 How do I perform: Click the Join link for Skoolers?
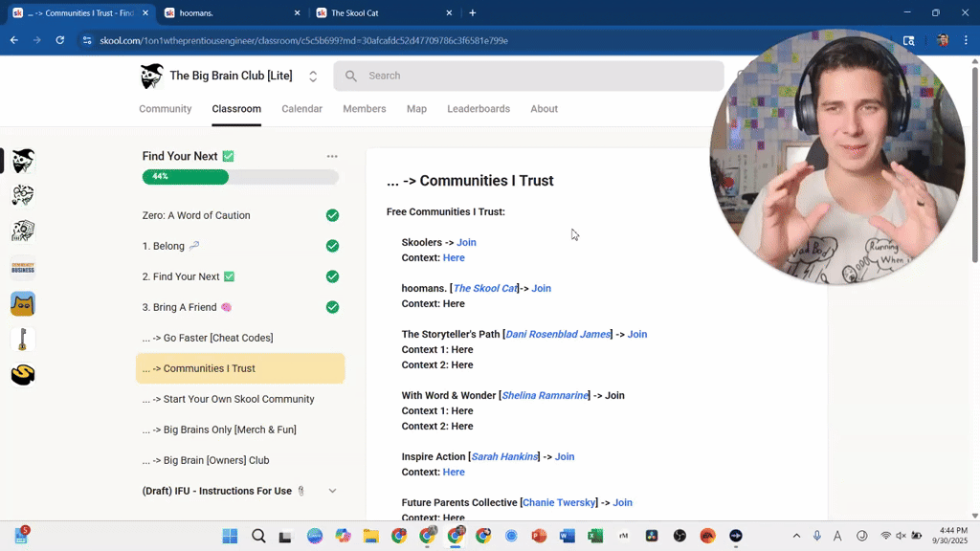(x=466, y=242)
